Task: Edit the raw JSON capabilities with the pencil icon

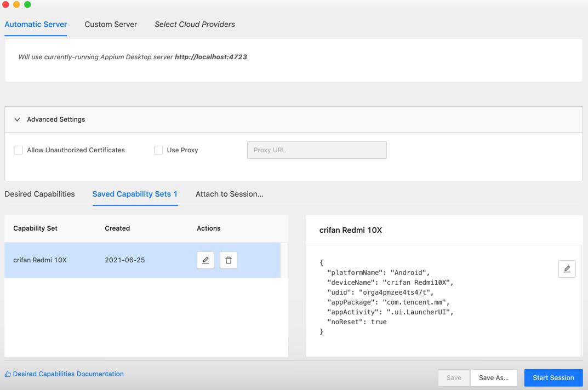Action: coord(567,269)
